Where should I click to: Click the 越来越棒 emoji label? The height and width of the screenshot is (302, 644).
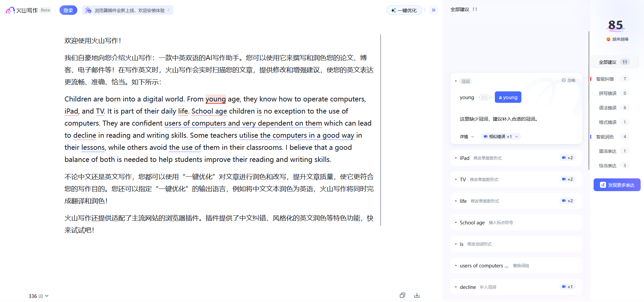tap(617, 39)
